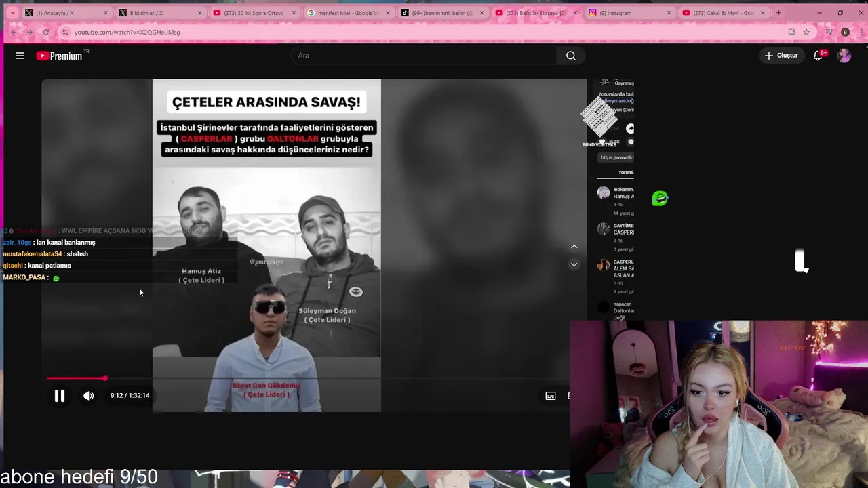Click the tiktok https link in video
The width and height of the screenshot is (868, 488).
(x=617, y=157)
